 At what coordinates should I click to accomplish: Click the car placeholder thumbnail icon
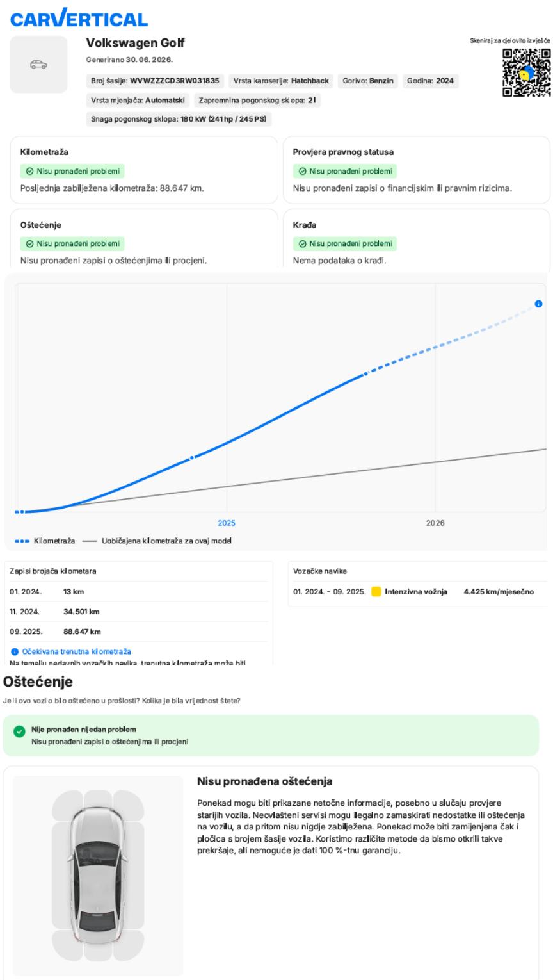[38, 65]
